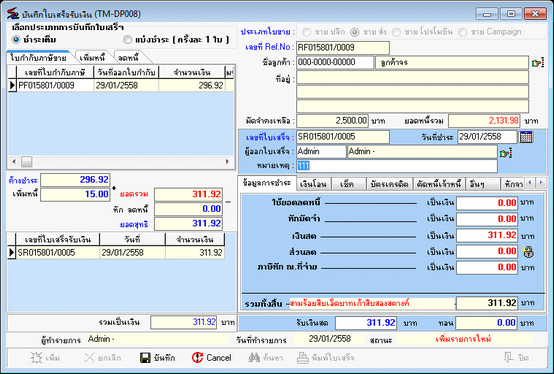Click the เลขที่ใบเสร็จรับเงิน column header
The height and width of the screenshot is (374, 554).
click(58, 239)
